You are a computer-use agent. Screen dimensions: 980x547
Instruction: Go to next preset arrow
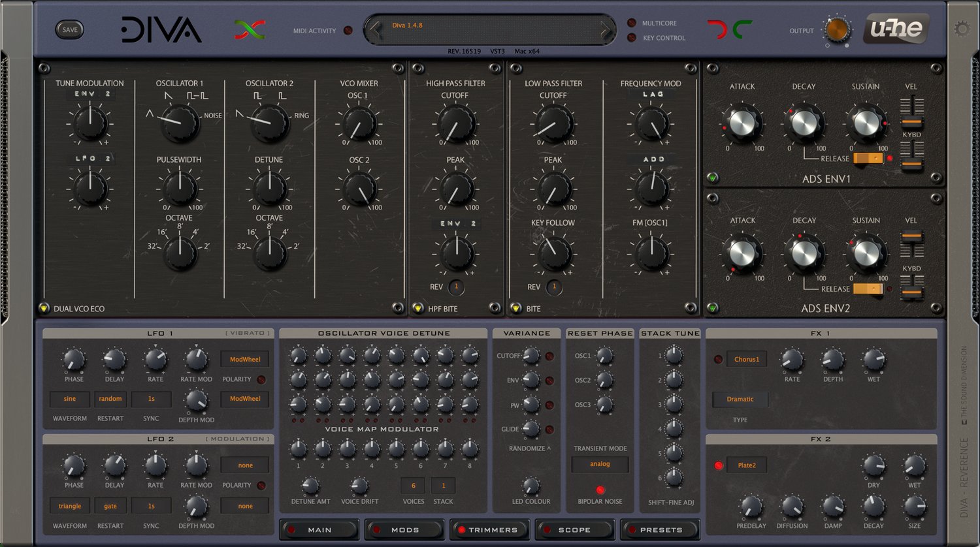click(x=605, y=30)
